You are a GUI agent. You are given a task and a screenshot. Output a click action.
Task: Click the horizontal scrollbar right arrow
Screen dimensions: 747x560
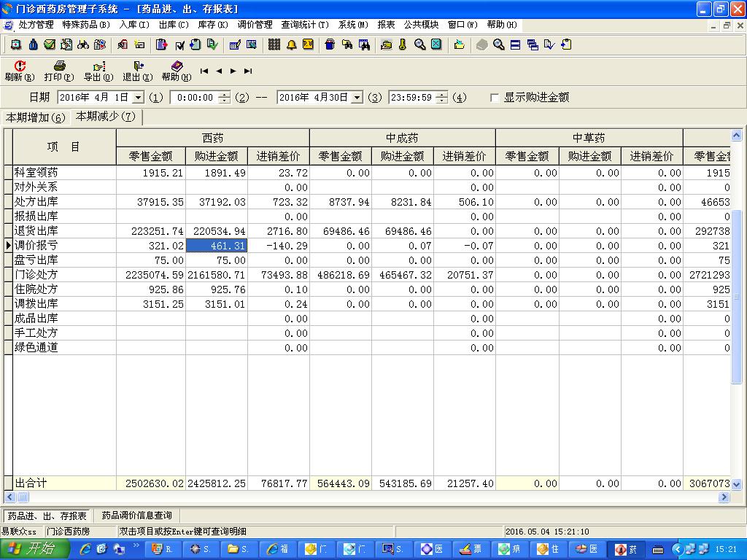[724, 497]
